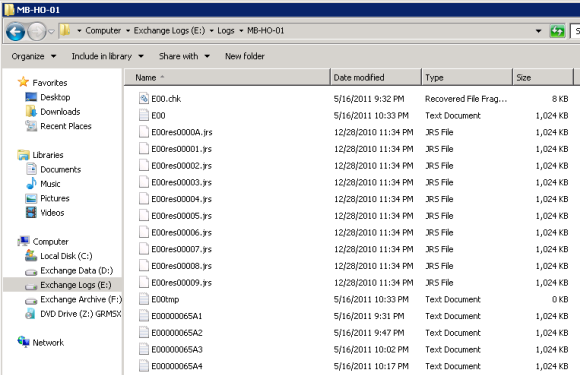Click the greyed Forward arrow button
The width and height of the screenshot is (580, 375).
(x=37, y=32)
